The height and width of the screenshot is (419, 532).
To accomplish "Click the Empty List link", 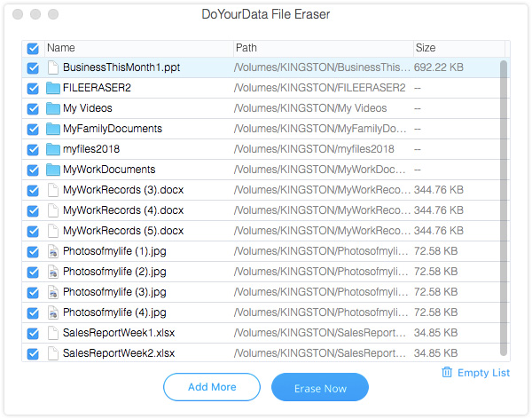I will pyautogui.click(x=483, y=373).
